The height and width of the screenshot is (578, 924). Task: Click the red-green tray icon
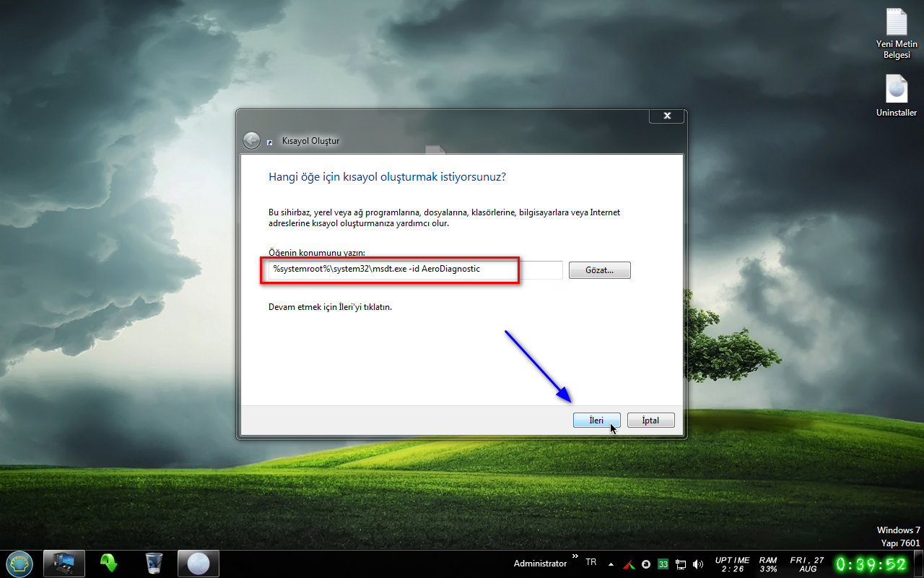629,564
